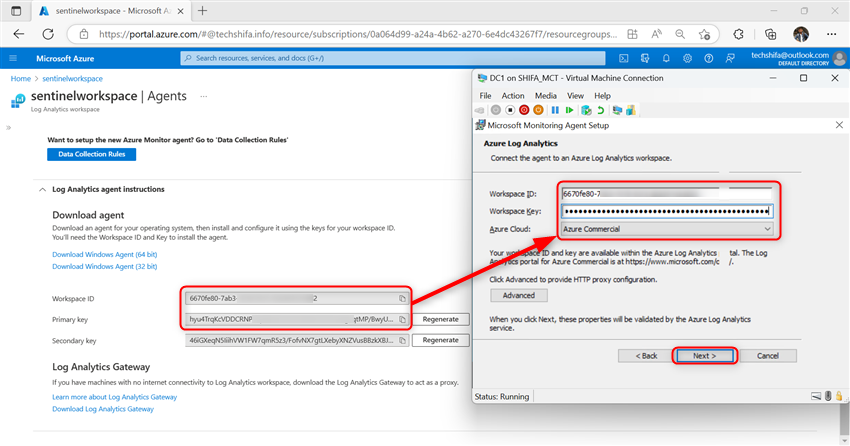The height and width of the screenshot is (446, 850).
Task: Click the browser address bar URL
Action: coord(358,34)
